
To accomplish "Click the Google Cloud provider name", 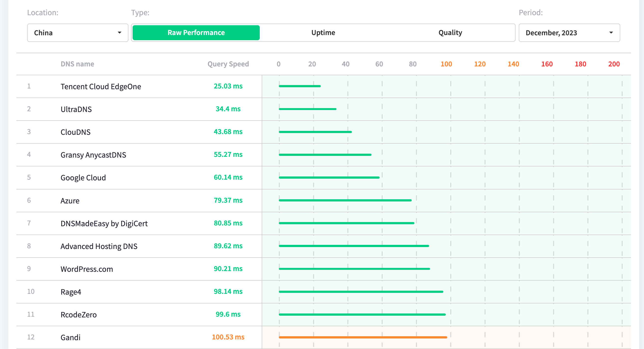I will coord(83,178).
